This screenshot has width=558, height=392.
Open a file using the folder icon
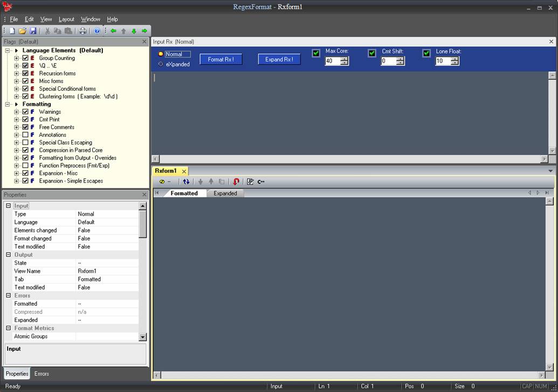pyautogui.click(x=23, y=31)
